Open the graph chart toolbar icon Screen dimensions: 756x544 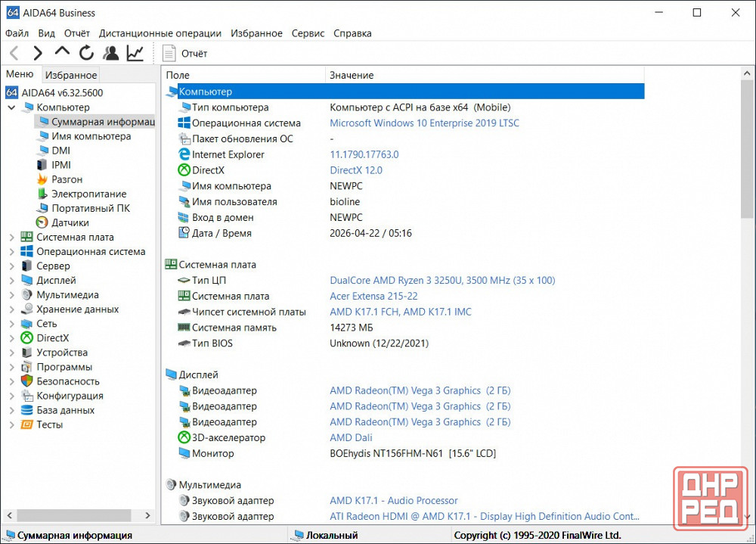[x=135, y=53]
